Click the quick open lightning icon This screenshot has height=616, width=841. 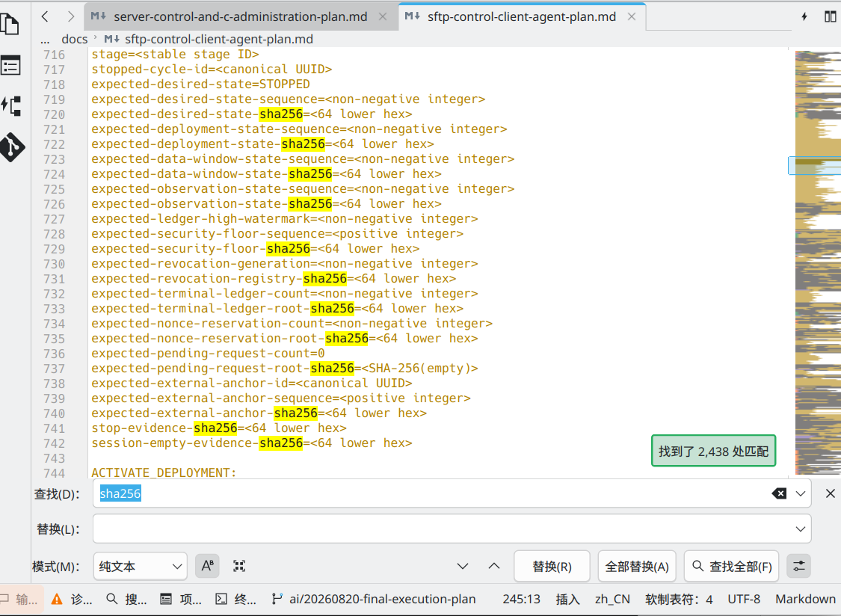pos(804,16)
